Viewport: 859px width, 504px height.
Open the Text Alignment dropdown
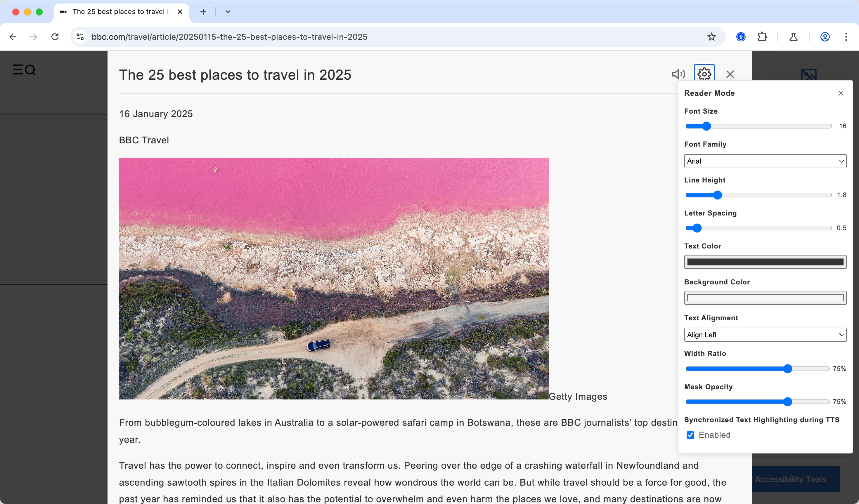765,335
